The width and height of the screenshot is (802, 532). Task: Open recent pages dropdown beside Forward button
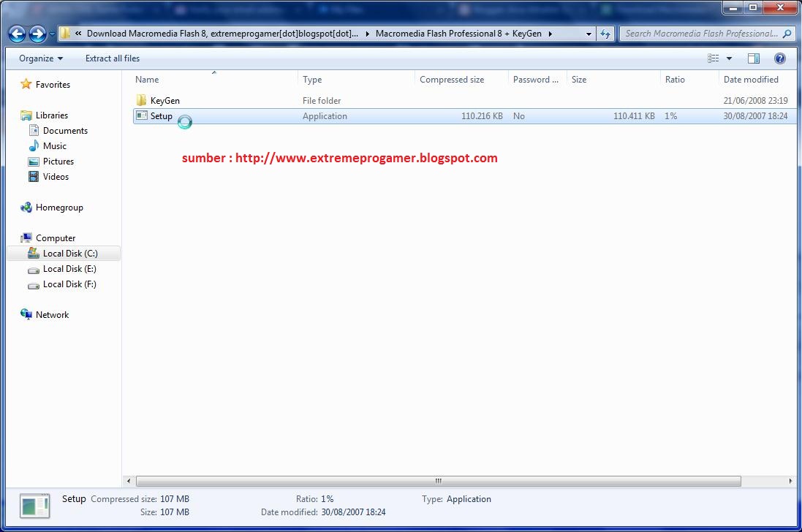[x=52, y=34]
